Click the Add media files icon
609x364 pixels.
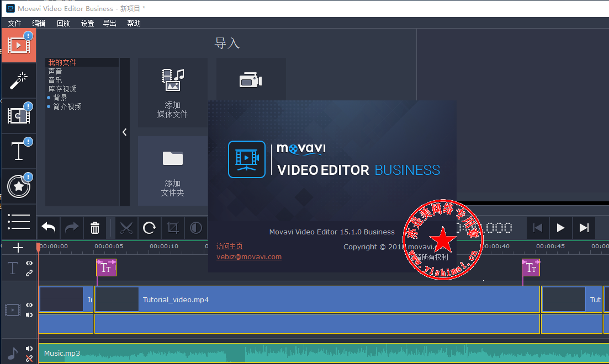[173, 79]
